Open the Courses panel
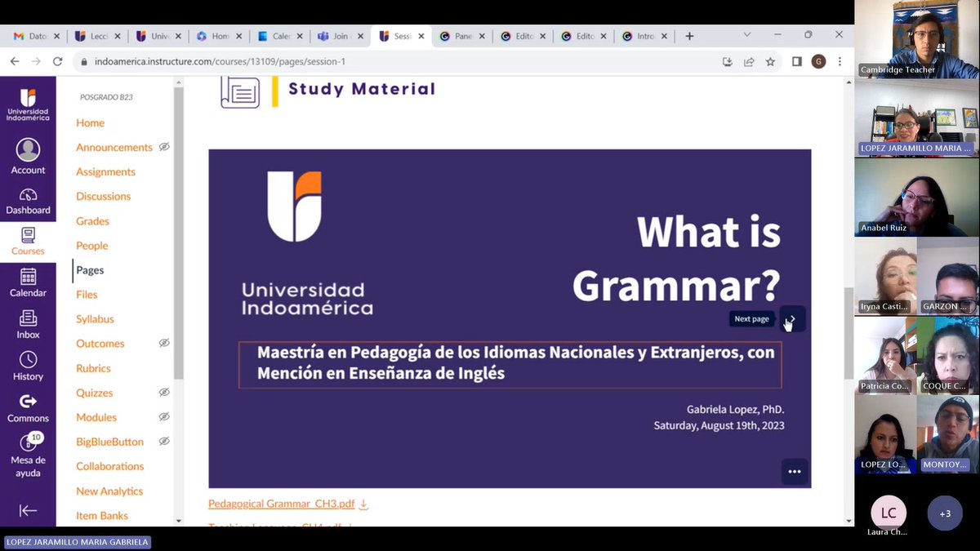This screenshot has height=551, width=980. point(28,242)
